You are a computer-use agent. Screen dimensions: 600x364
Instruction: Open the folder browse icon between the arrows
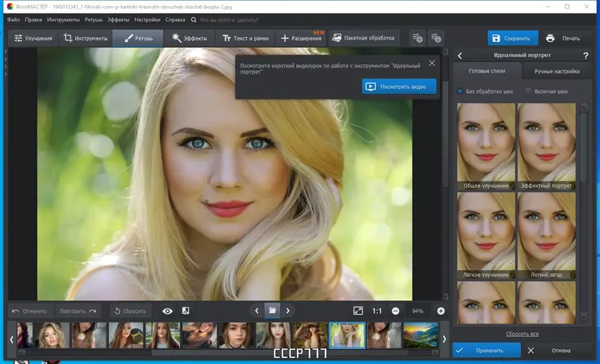tap(272, 310)
